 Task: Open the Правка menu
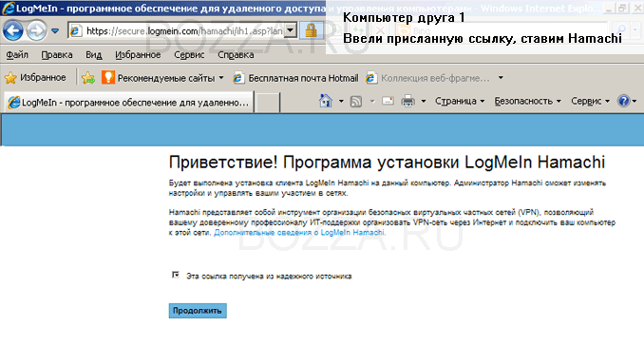tap(57, 54)
